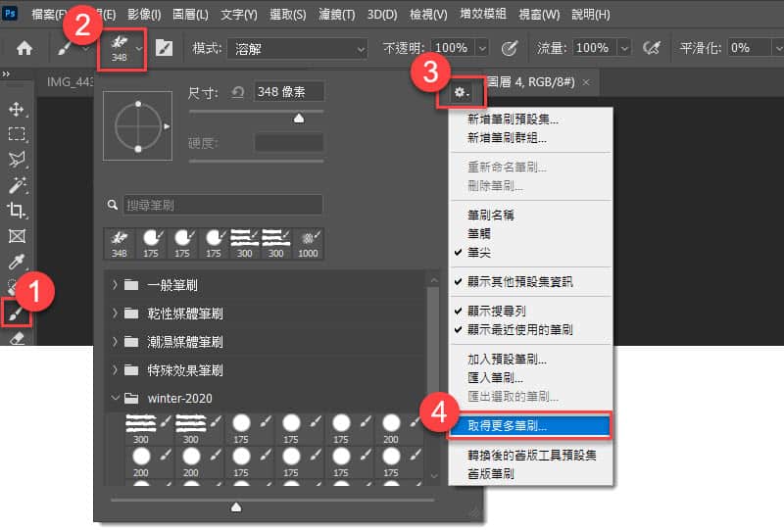Viewport: 784px width, 532px height.
Task: Choose 轉換後的舊版工具預設集
Action: click(531, 455)
